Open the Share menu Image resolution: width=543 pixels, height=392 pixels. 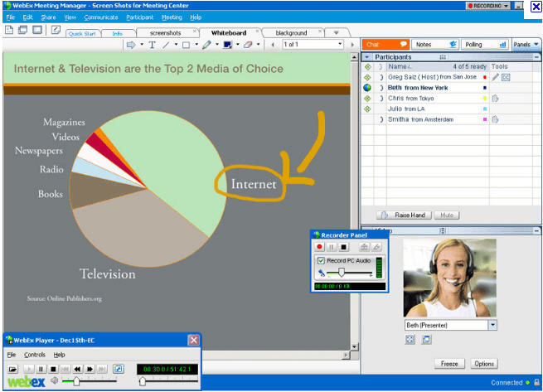pyautogui.click(x=48, y=17)
